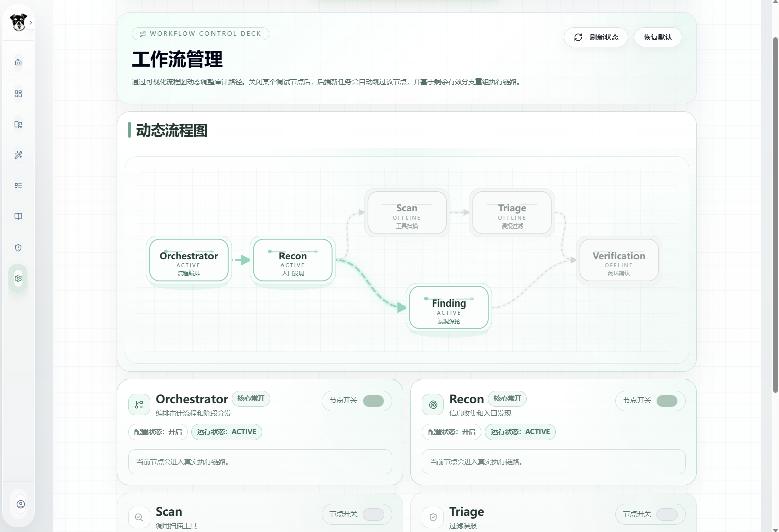Click Recon 运行状态: ACTIVE chip
This screenshot has height=532, width=779.
[520, 432]
